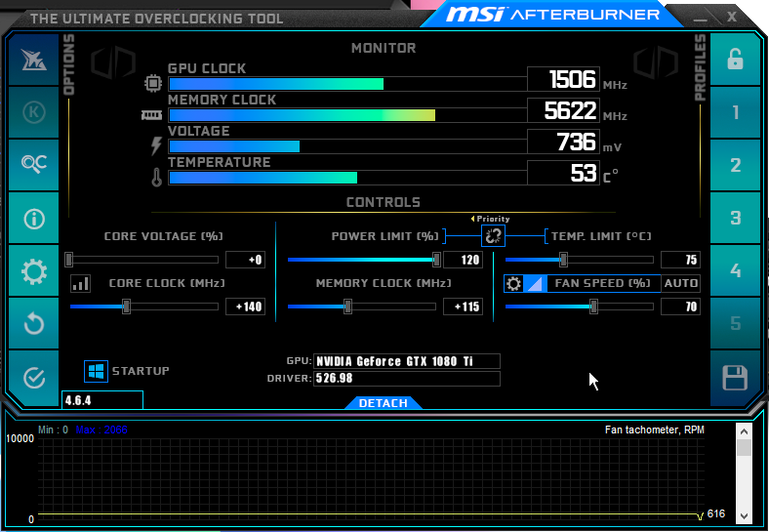The image size is (769, 532).
Task: Click the Memory Clock slider handle
Action: pyautogui.click(x=347, y=307)
